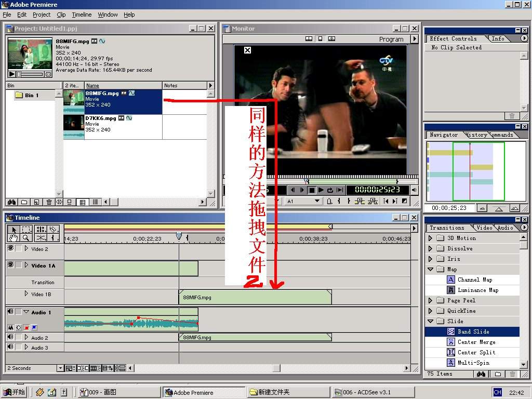This screenshot has height=399, width=532.
Task: Expand the Video 1A track
Action: (x=26, y=265)
